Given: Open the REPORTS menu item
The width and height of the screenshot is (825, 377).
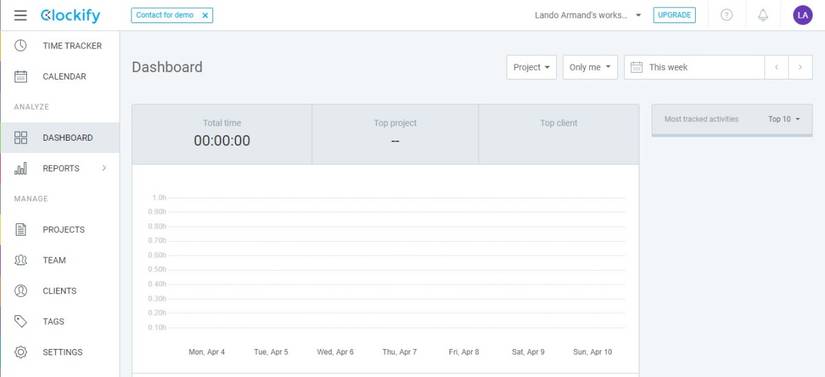Looking at the screenshot, I should pyautogui.click(x=61, y=168).
